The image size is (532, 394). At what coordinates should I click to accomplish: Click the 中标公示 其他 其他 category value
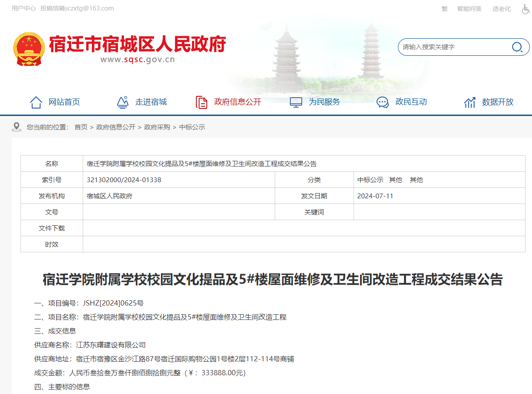[390, 180]
